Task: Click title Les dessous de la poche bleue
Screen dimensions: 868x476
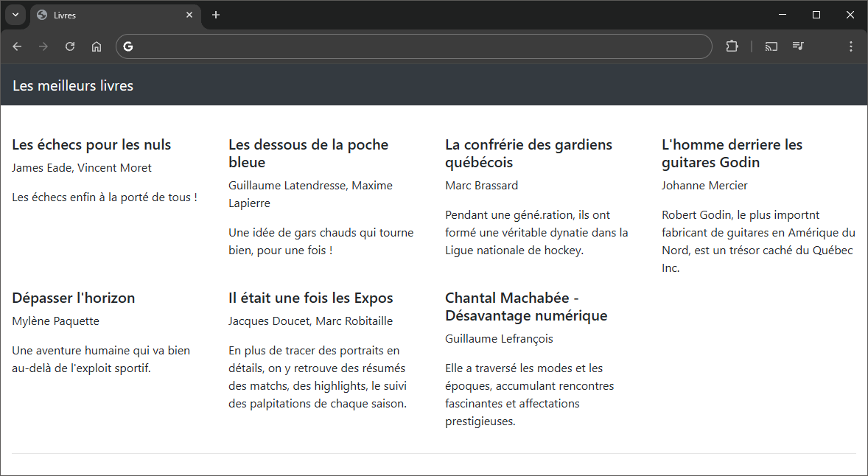Action: pos(308,153)
